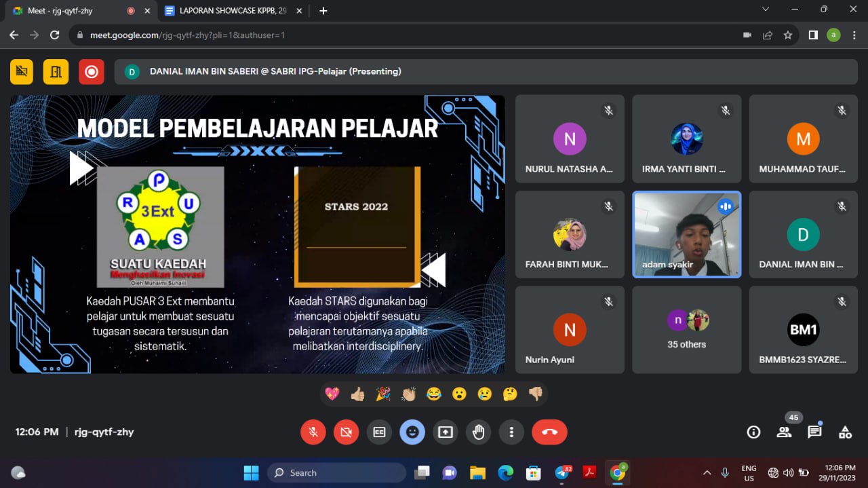The height and width of the screenshot is (488, 868).
Task: Open meeting details info icon
Action: tap(753, 432)
